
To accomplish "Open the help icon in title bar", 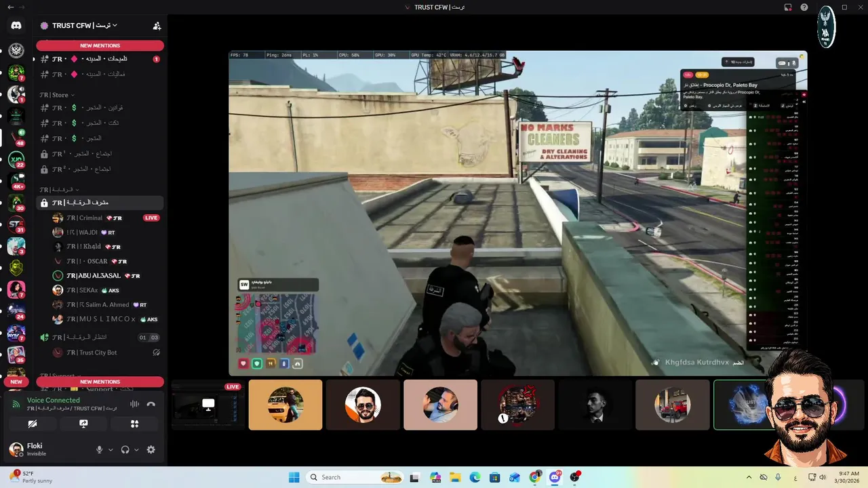I will point(804,7).
